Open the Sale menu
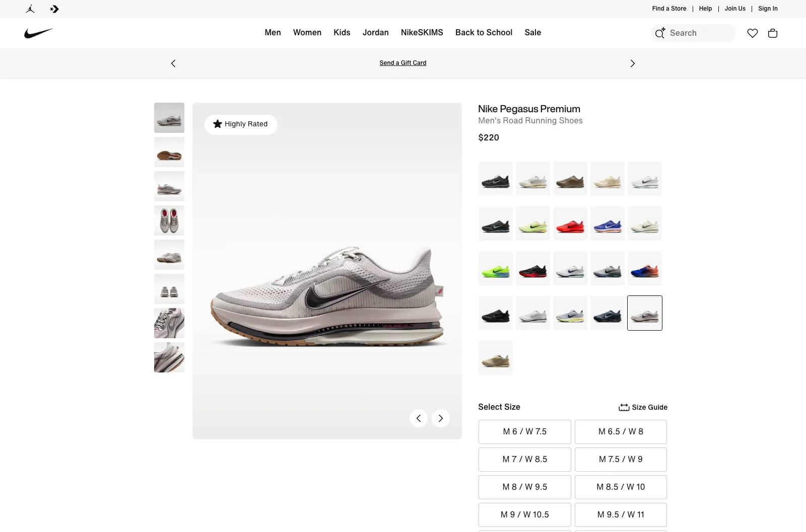 click(x=532, y=33)
